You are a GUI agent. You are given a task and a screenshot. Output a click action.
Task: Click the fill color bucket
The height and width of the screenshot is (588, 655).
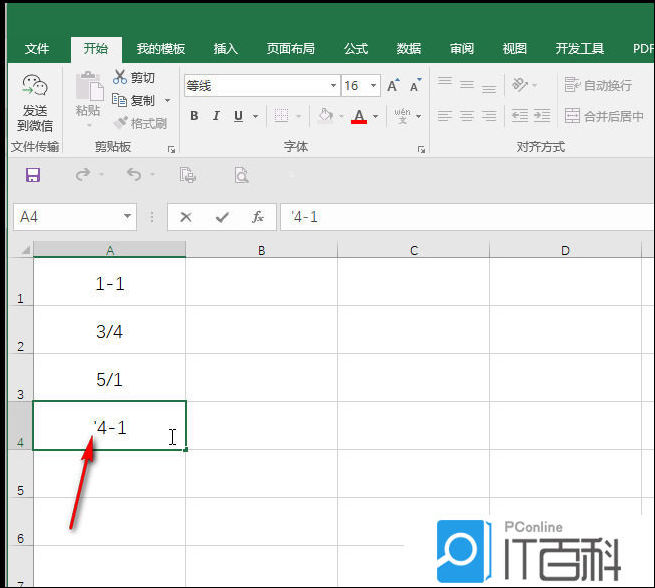click(325, 115)
